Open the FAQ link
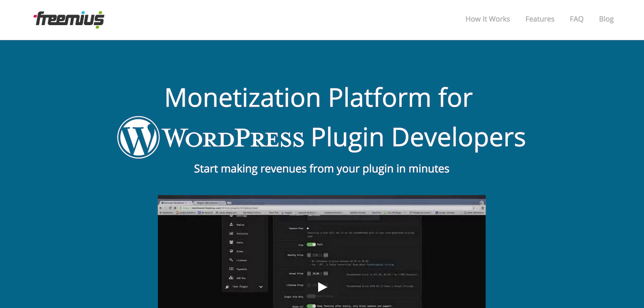 pyautogui.click(x=576, y=19)
